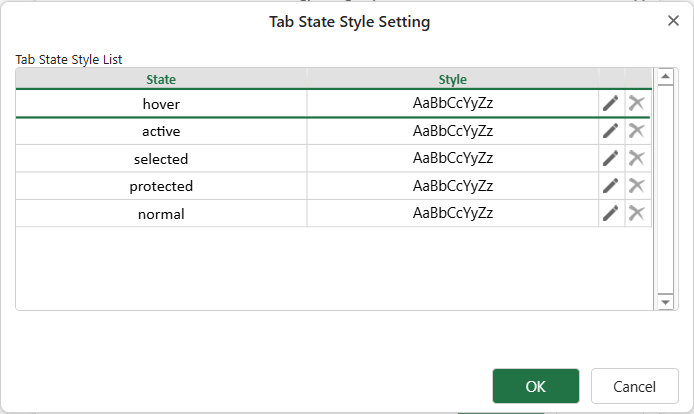The width and height of the screenshot is (694, 414).
Task: Delete the active state style
Action: (x=636, y=131)
